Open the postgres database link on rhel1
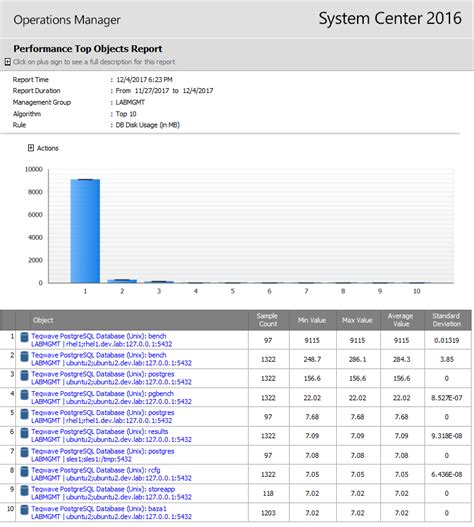This screenshot has height=527, width=474. pyautogui.click(x=103, y=416)
